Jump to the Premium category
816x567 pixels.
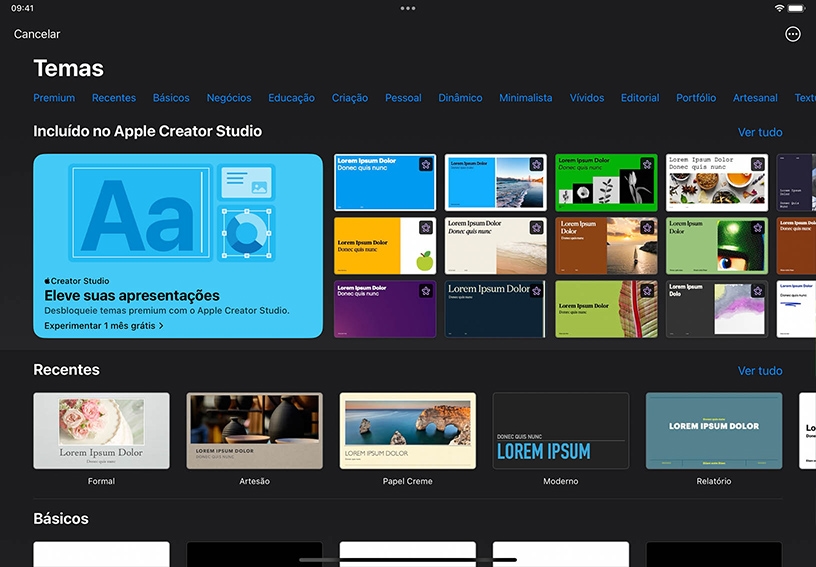tap(54, 98)
